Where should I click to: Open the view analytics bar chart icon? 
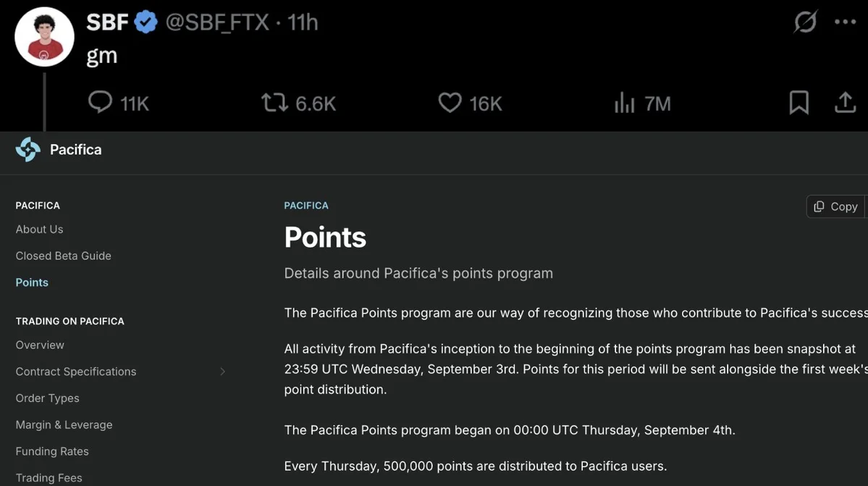point(624,104)
